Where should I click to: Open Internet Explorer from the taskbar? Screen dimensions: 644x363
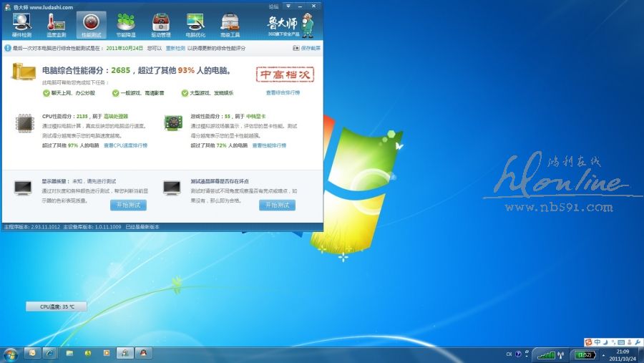tap(50, 353)
